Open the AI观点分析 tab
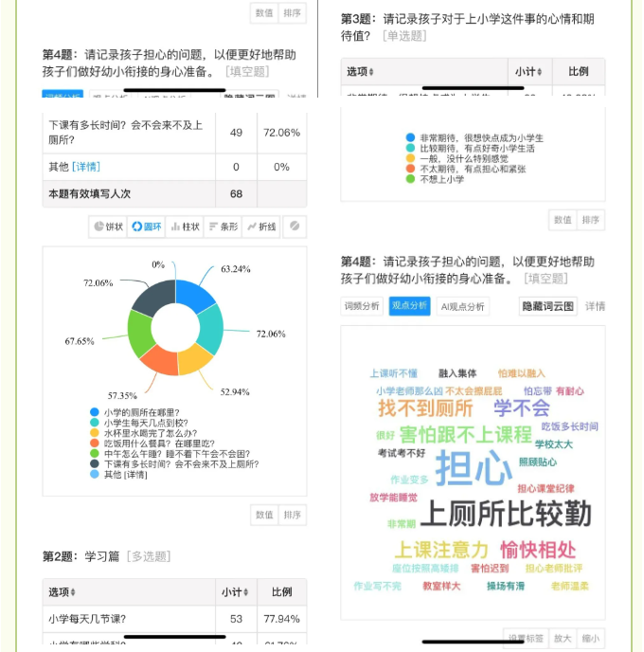This screenshot has width=644, height=652. point(462,306)
